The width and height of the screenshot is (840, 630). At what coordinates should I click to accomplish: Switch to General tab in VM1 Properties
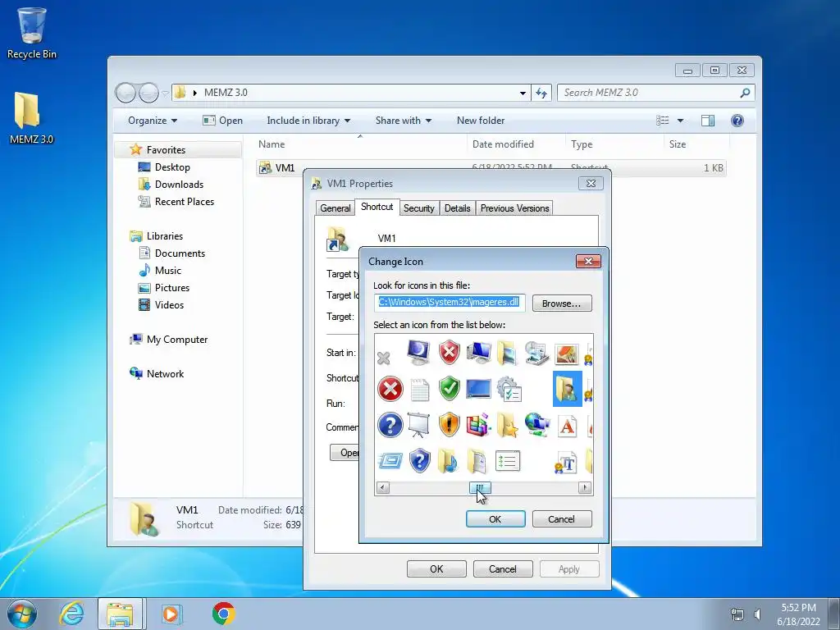click(x=336, y=208)
